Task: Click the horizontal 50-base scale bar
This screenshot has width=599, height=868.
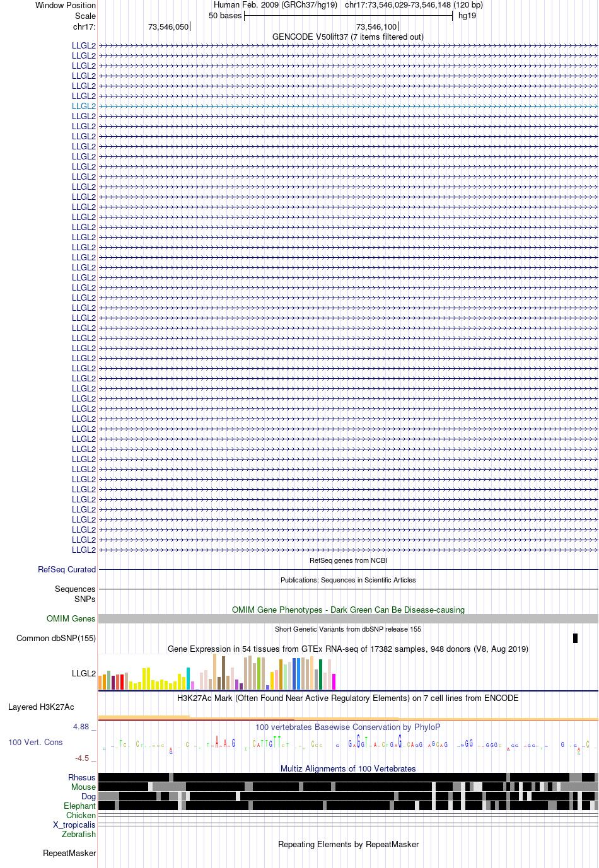Action: pos(348,16)
